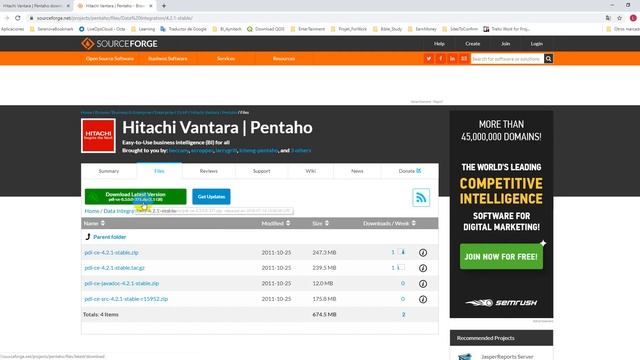Screen dimensions: 640x360
Task: Download pdi-ce-javadoc-4.2.1-stable.zip file
Action: point(122,284)
